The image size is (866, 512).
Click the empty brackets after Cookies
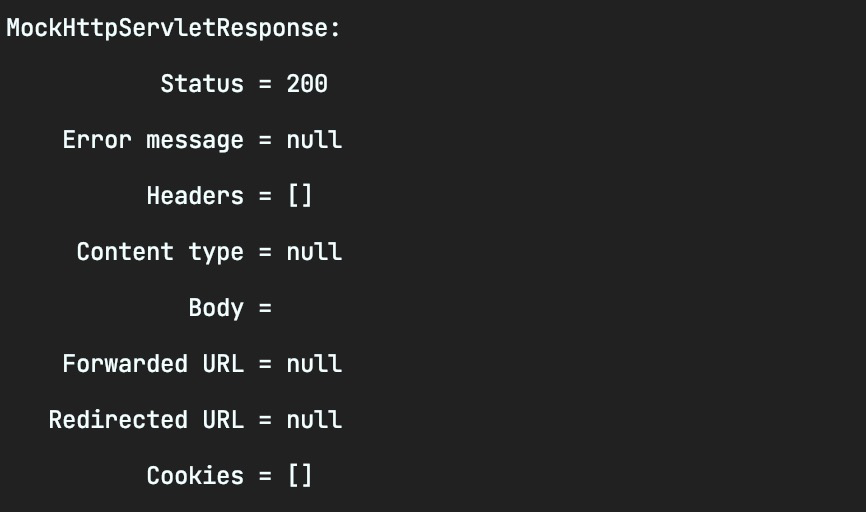[300, 476]
